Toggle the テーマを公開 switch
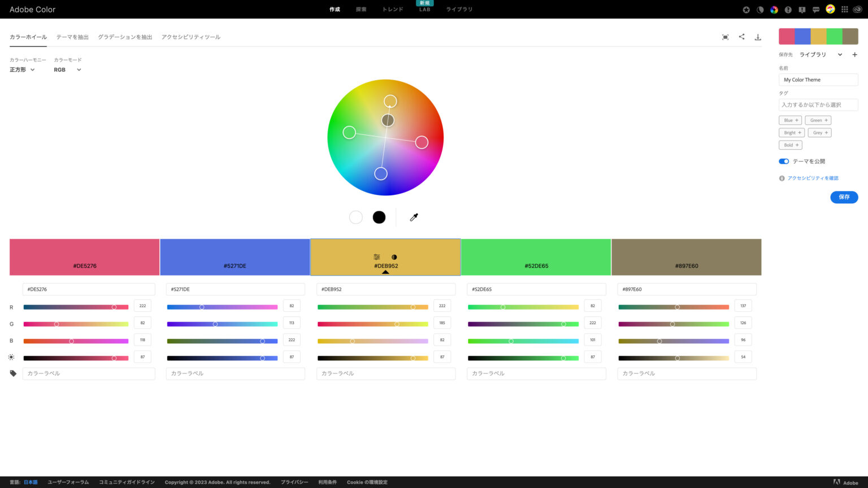The height and width of the screenshot is (488, 868). pyautogui.click(x=784, y=162)
